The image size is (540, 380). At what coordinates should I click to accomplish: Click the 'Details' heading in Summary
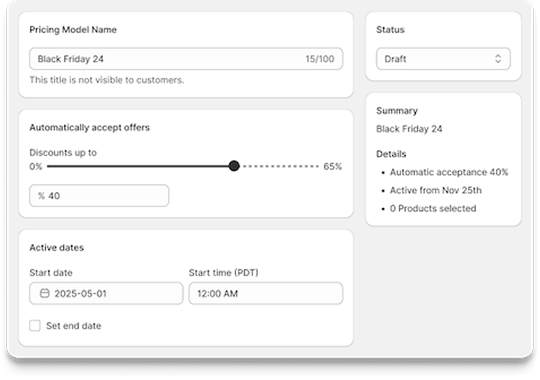[x=391, y=154]
